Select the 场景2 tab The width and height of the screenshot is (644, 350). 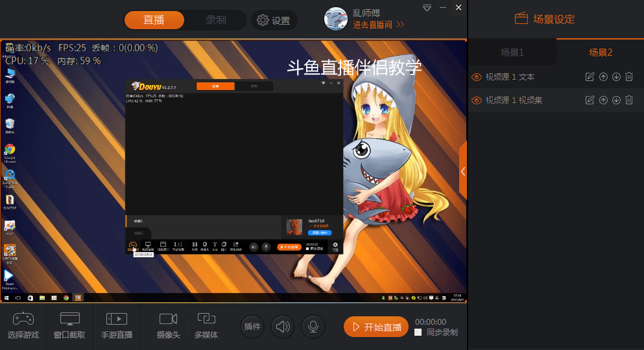tap(600, 52)
